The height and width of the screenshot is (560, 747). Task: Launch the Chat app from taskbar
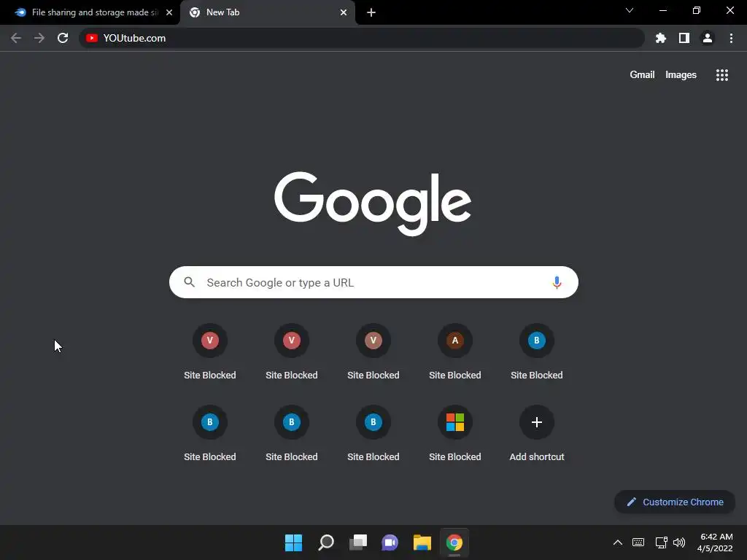coord(390,542)
